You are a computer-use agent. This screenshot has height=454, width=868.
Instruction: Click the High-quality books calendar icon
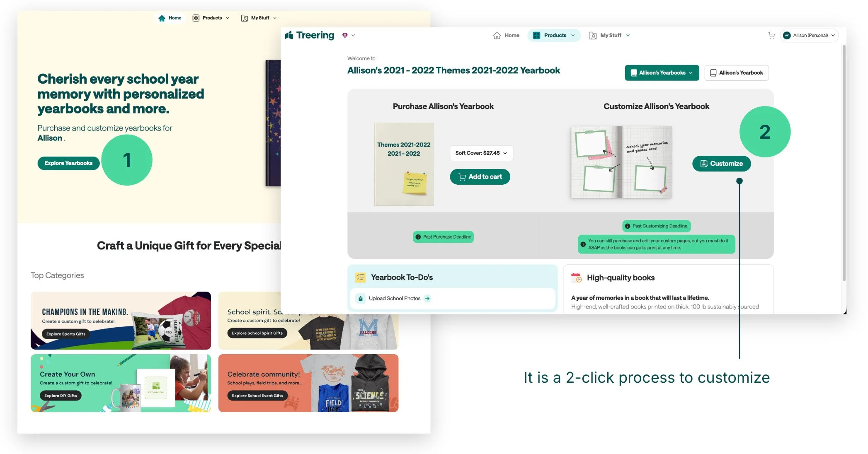coord(577,278)
